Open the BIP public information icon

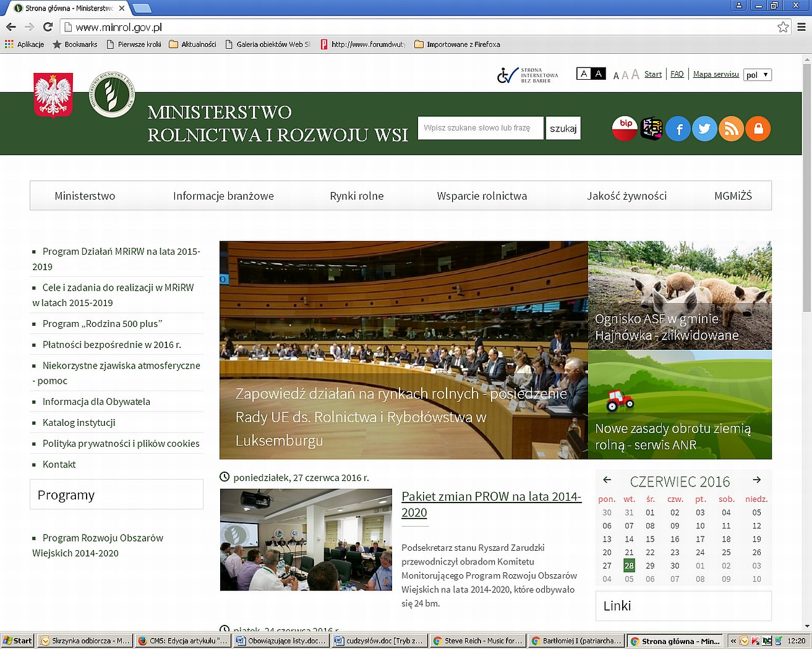[x=625, y=129]
